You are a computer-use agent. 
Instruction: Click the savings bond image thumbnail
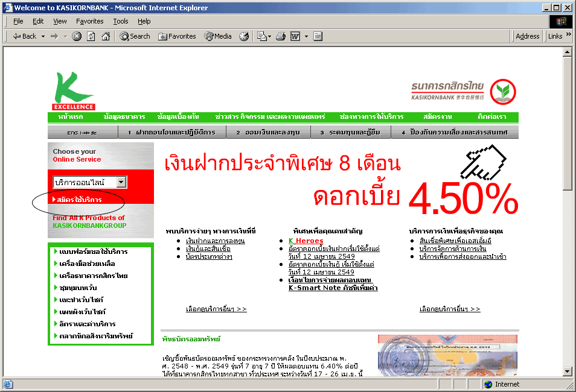[447, 355]
